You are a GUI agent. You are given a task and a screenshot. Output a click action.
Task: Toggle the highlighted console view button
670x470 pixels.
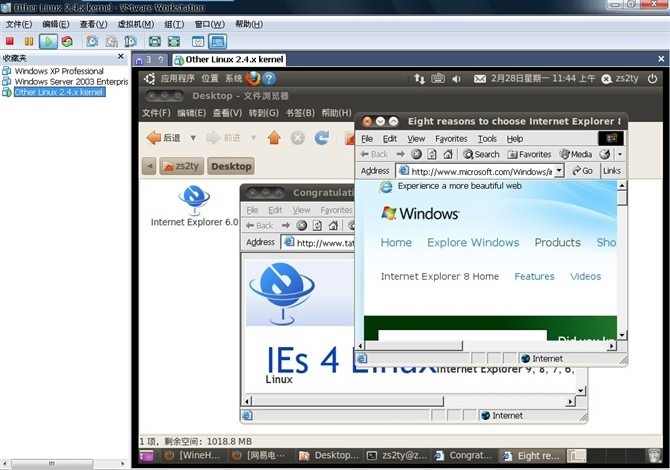tap(217, 41)
